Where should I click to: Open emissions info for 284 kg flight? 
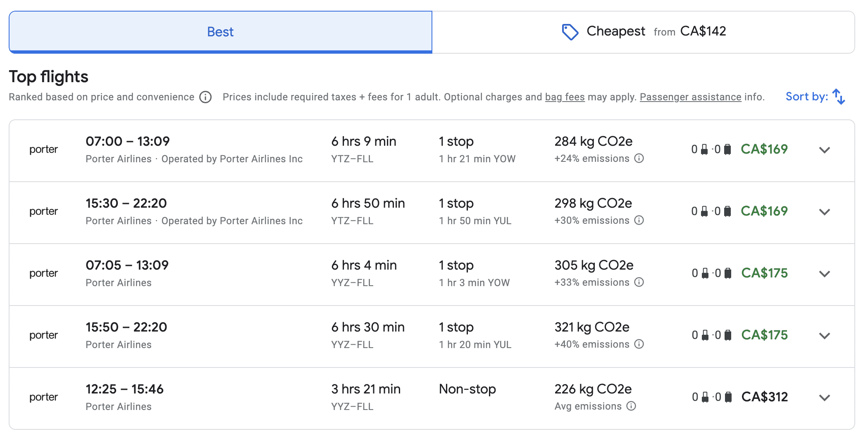pos(639,159)
